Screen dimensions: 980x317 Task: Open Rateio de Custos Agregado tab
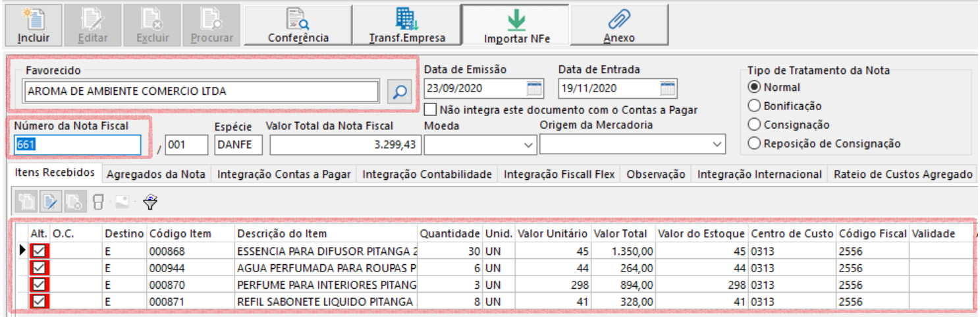(903, 175)
